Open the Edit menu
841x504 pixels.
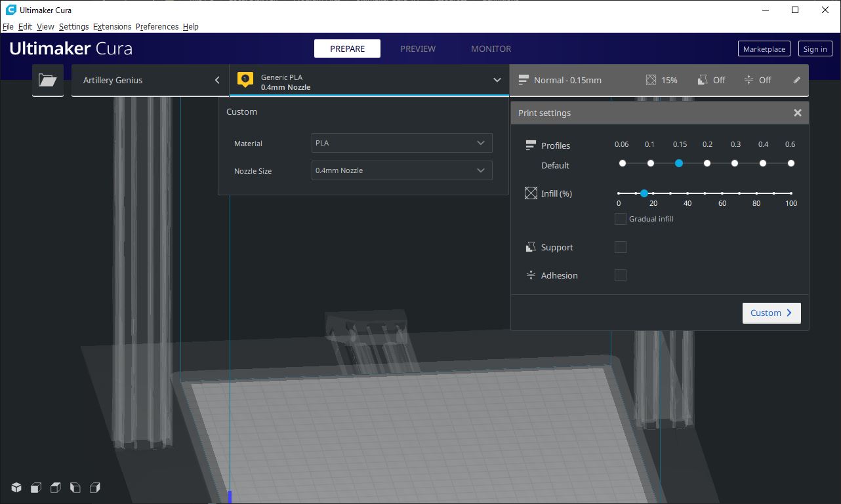point(25,27)
